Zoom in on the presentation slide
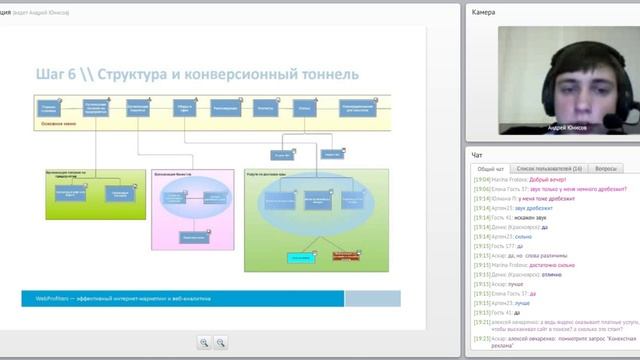The width and height of the screenshot is (640, 360). pos(204,343)
